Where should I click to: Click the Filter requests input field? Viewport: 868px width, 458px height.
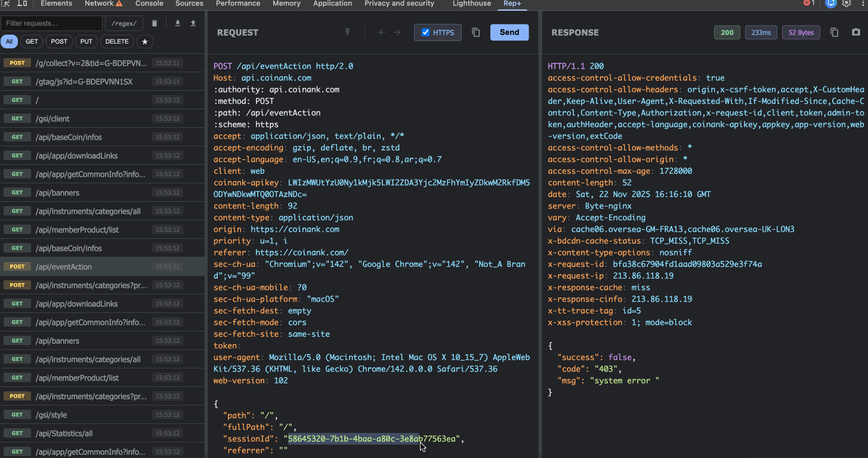[51, 23]
